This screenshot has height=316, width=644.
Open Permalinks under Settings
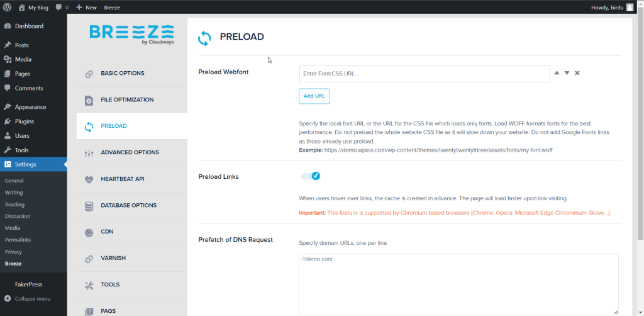tap(18, 240)
